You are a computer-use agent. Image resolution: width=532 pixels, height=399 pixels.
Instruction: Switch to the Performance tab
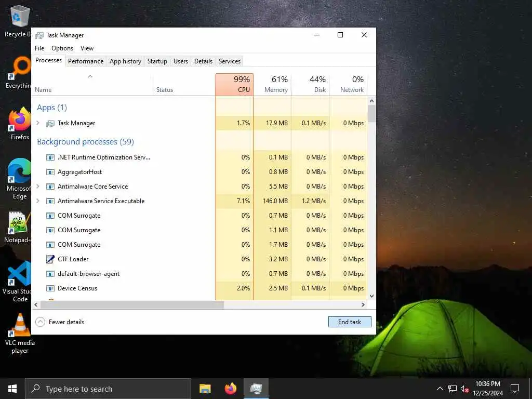86,61
